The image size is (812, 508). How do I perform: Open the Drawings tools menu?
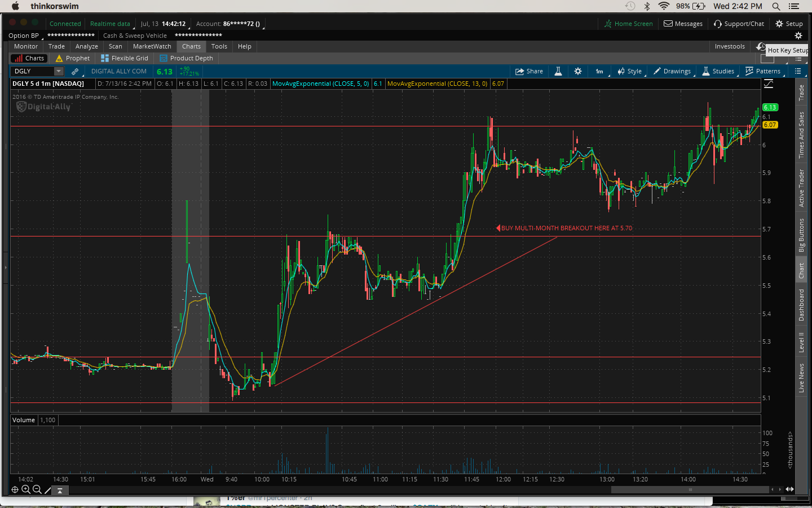pyautogui.click(x=672, y=71)
